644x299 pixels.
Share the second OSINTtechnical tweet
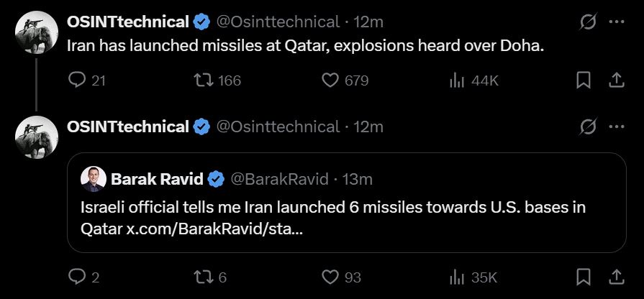click(x=616, y=277)
